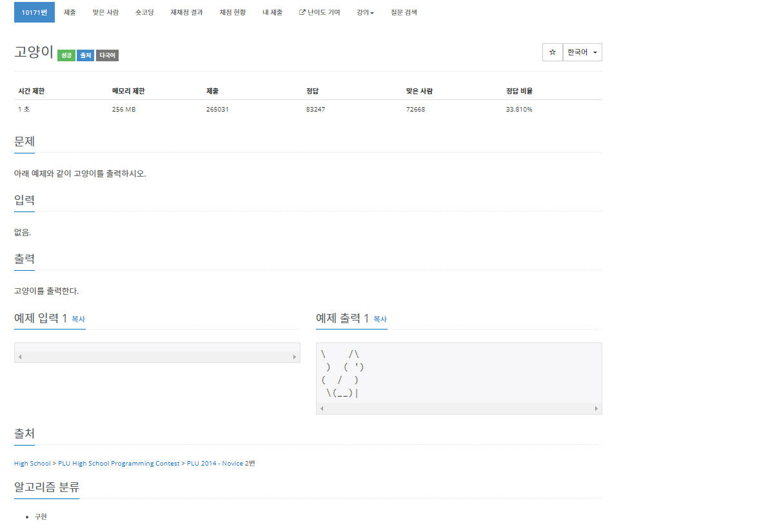Click right scroll arrow in example input box
The height and width of the screenshot is (532, 759).
(294, 357)
